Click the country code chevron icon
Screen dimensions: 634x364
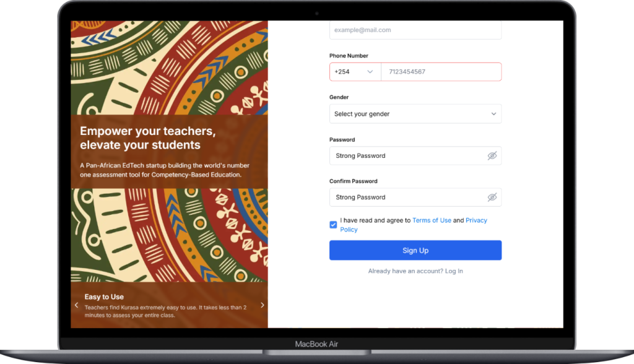tap(370, 72)
